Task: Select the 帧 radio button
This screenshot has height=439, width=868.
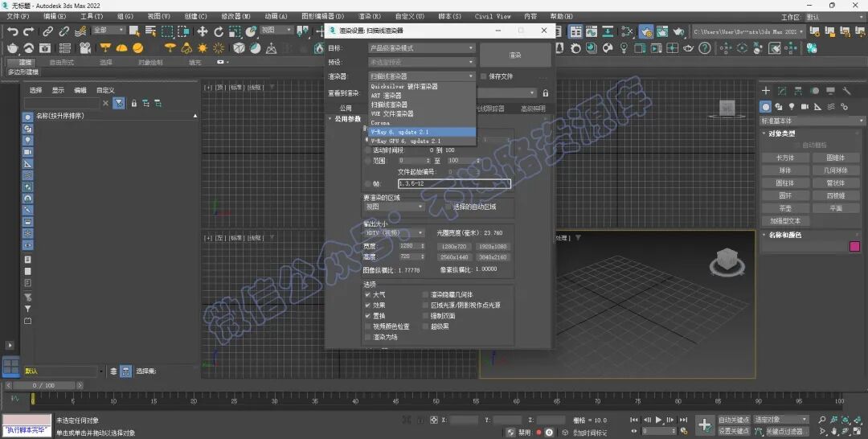Action: 367,184
